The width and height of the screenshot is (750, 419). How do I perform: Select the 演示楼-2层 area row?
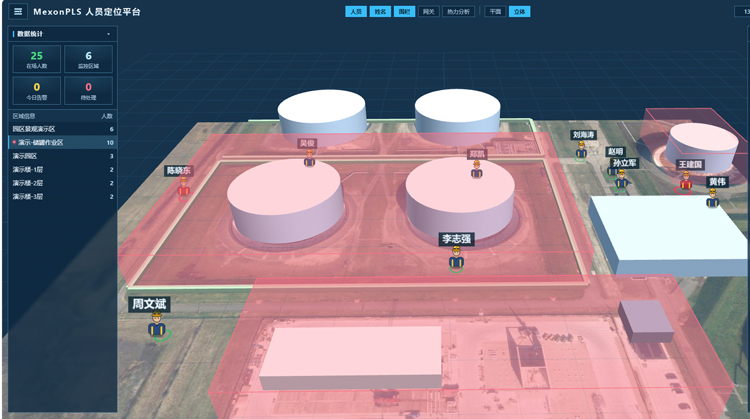(x=63, y=183)
